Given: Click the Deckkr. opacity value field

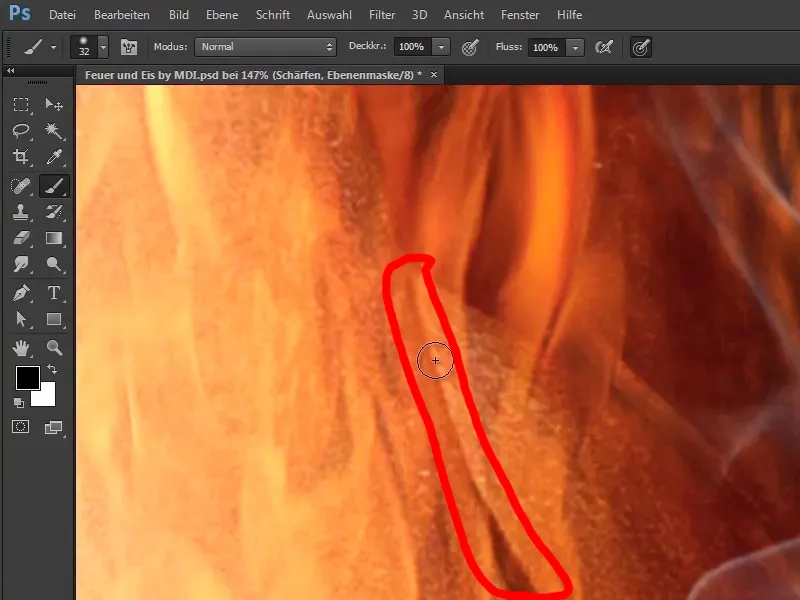Looking at the screenshot, I should [x=412, y=47].
